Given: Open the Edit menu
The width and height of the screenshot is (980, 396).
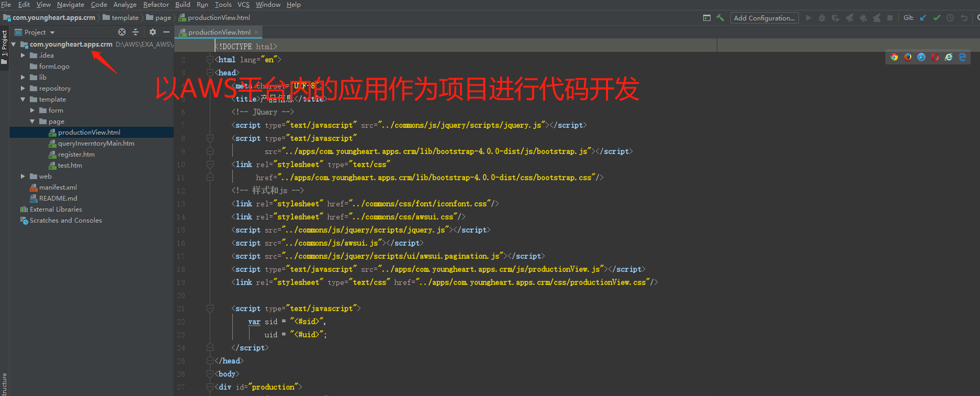Looking at the screenshot, I should (x=24, y=4).
